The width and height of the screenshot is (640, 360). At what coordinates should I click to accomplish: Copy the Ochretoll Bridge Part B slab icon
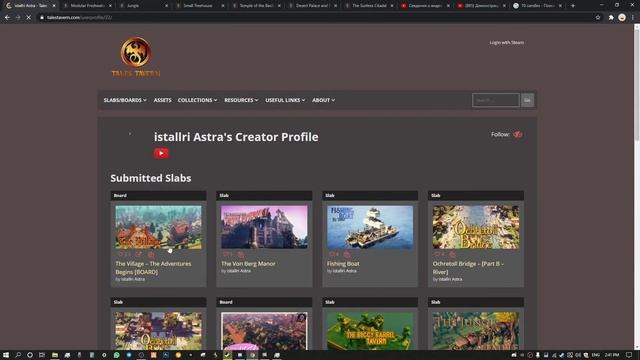[453, 254]
